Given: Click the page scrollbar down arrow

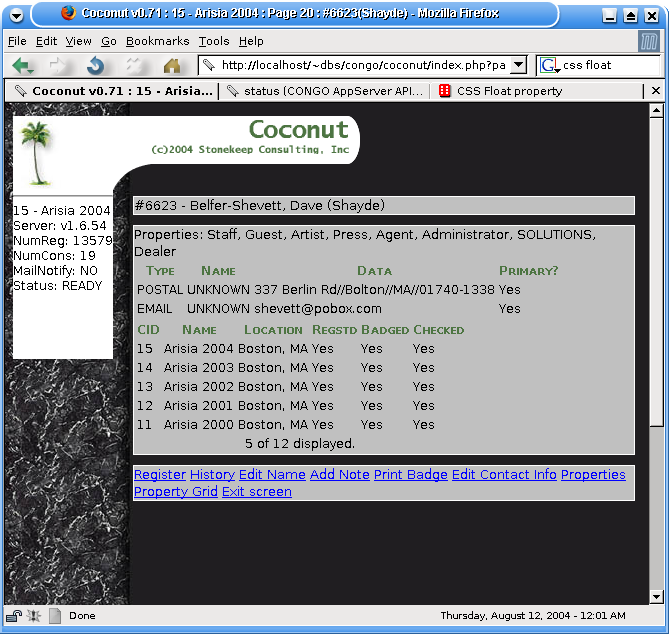Looking at the screenshot, I should coord(656,596).
